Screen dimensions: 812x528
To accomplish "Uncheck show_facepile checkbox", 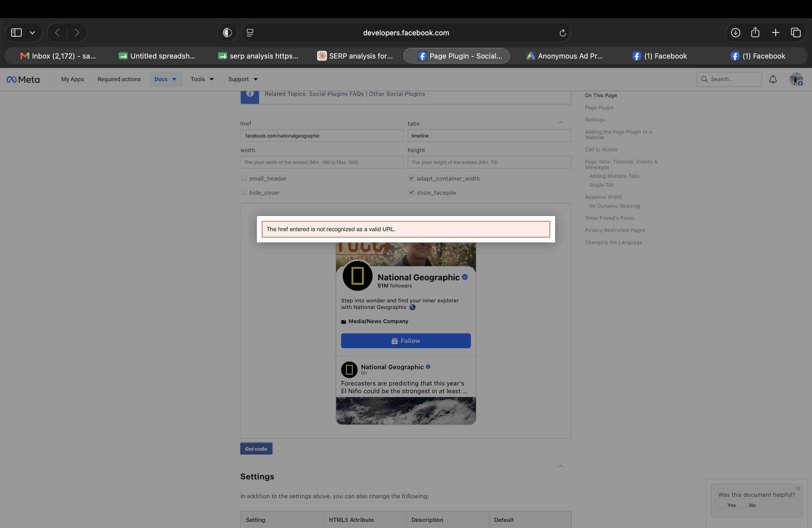I will click(412, 192).
